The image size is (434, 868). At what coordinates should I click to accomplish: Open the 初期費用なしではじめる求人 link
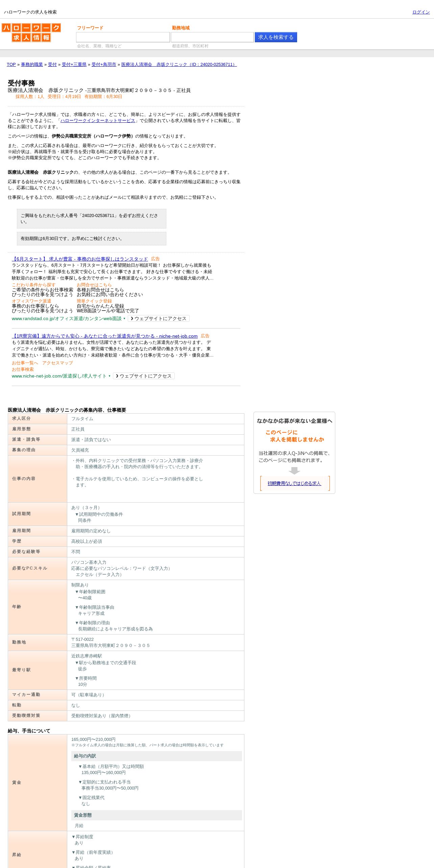click(294, 484)
